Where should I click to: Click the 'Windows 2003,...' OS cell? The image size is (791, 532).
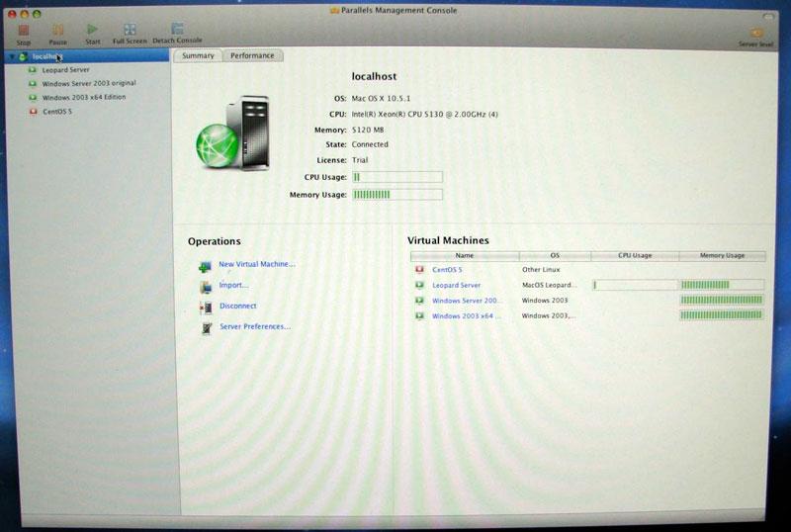pyautogui.click(x=549, y=316)
